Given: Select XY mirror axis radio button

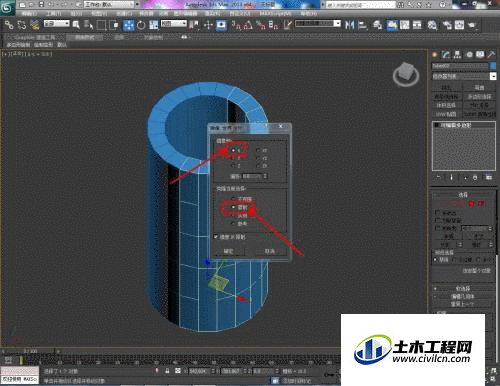Looking at the screenshot, I should [259, 150].
